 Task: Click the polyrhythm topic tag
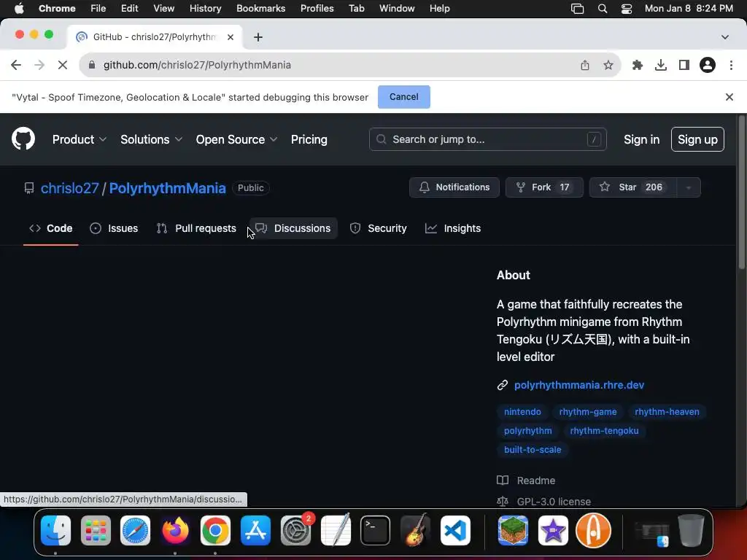[527, 431]
